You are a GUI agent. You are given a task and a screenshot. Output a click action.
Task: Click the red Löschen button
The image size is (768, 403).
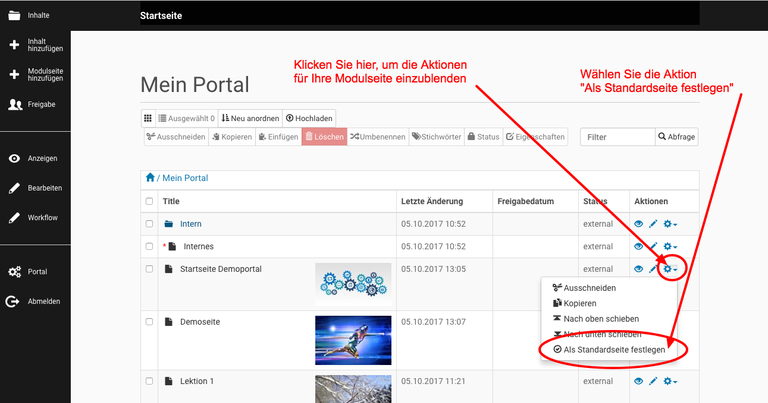(324, 137)
